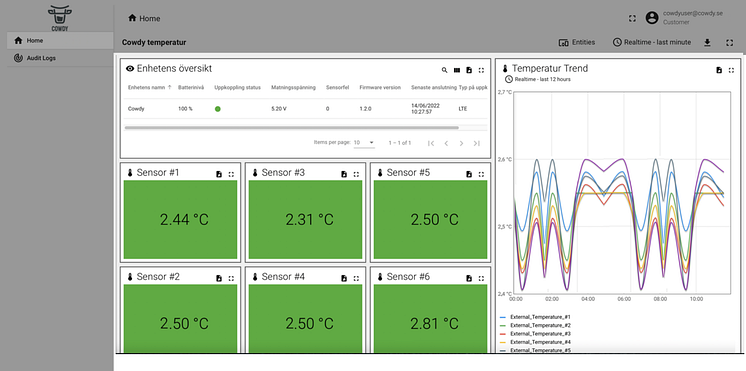Image resolution: width=746 pixels, height=371 pixels.
Task: Fullscreen the Sensor #3 widget
Action: [x=356, y=174]
